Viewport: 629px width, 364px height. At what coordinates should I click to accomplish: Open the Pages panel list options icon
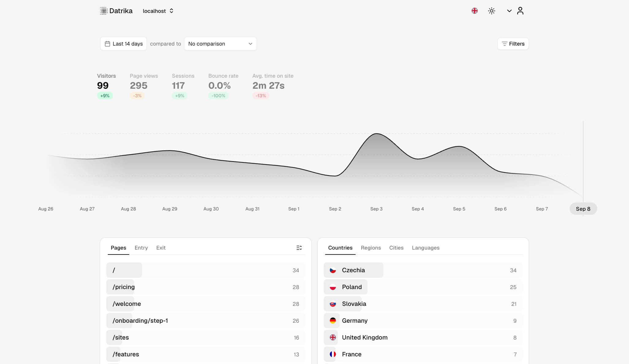[299, 248]
